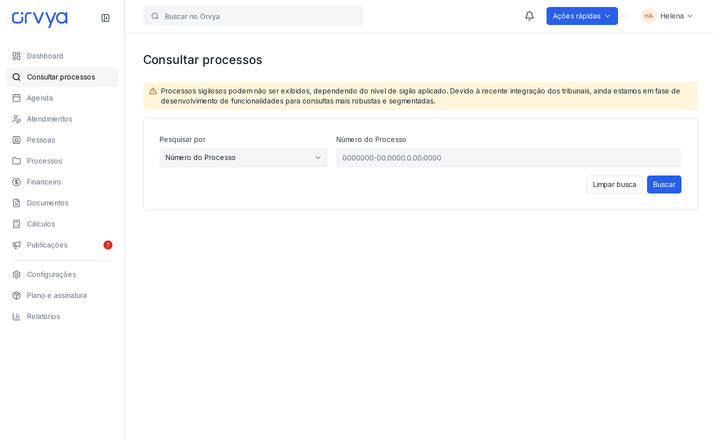The height and width of the screenshot is (440, 720).
Task: Click the HA user avatar
Action: click(x=648, y=16)
